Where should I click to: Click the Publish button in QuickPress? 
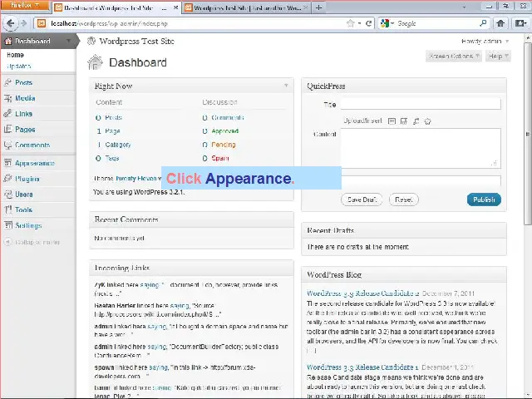tap(484, 199)
